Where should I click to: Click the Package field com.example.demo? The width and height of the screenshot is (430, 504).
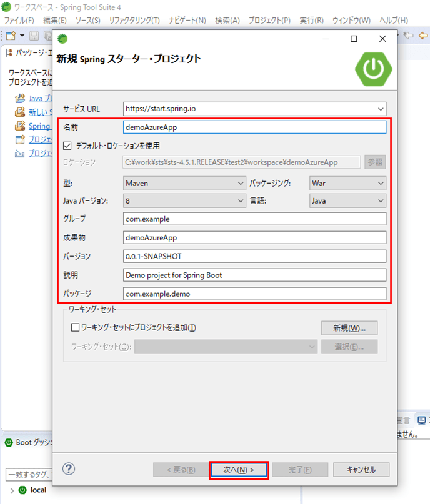255,294
